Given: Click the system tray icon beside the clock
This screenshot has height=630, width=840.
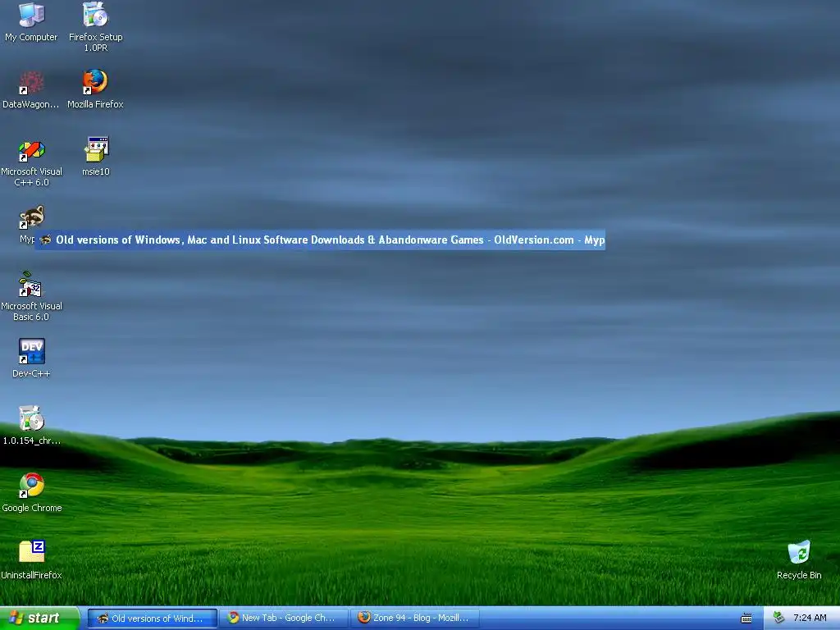Looking at the screenshot, I should pyautogui.click(x=779, y=619).
